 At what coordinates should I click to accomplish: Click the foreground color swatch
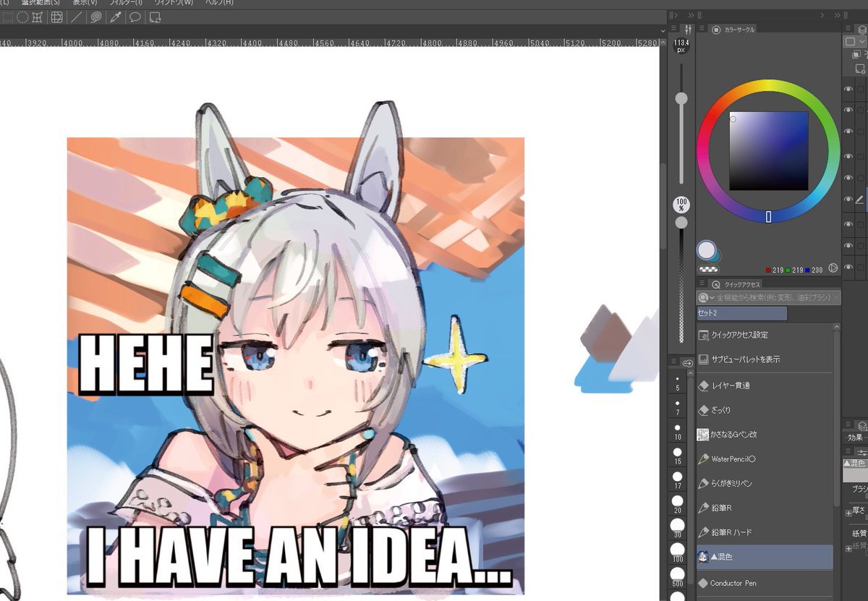coord(706,251)
